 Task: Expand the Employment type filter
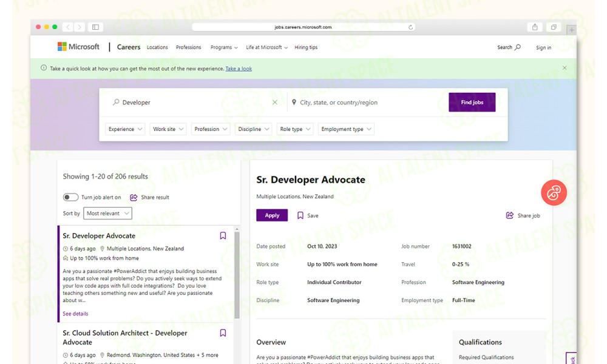346,129
